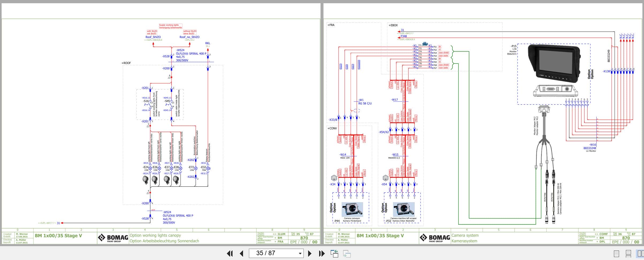Viewport: 644px width, 260px height.
Task: Advance to the next page
Action: pos(310,253)
